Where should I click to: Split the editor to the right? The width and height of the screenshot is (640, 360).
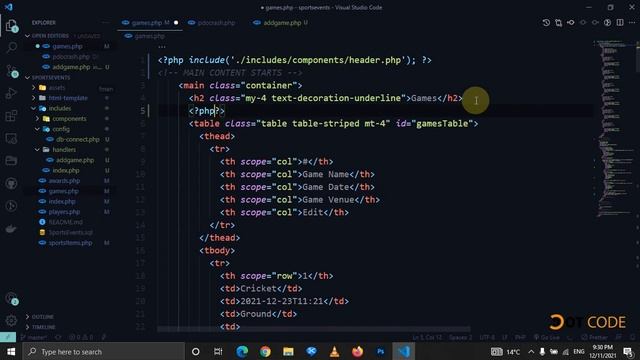620,23
